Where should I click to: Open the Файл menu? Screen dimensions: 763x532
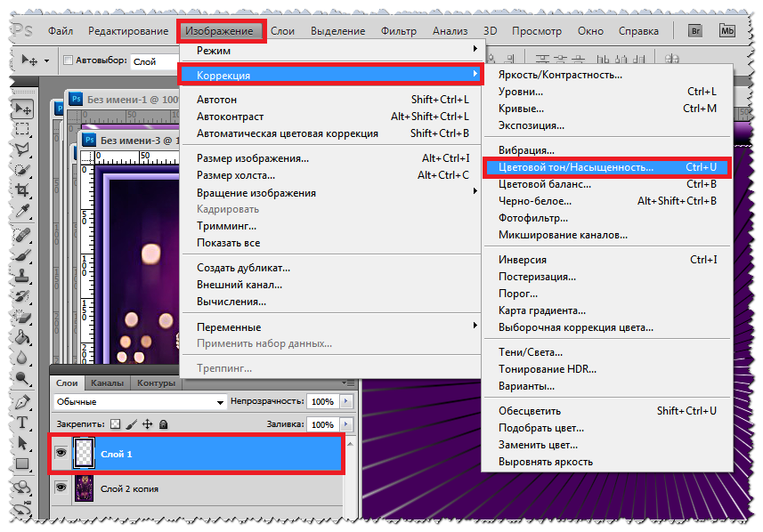click(61, 31)
